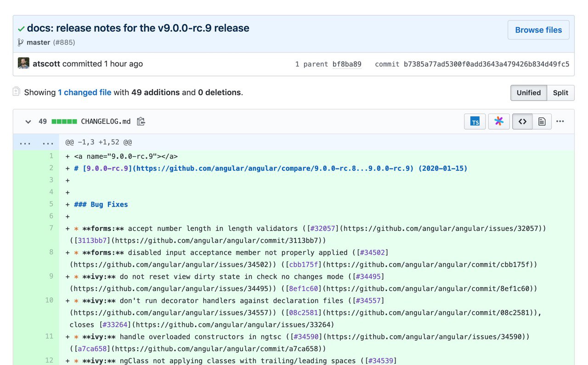Click line number 2 in diff
The width and height of the screenshot is (588, 365).
click(x=51, y=168)
